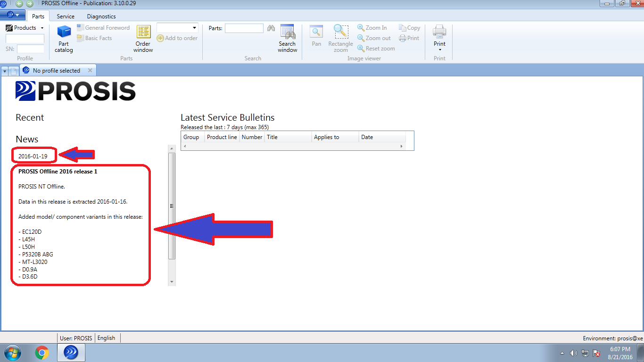Sort bulletins by Title column

(288, 137)
